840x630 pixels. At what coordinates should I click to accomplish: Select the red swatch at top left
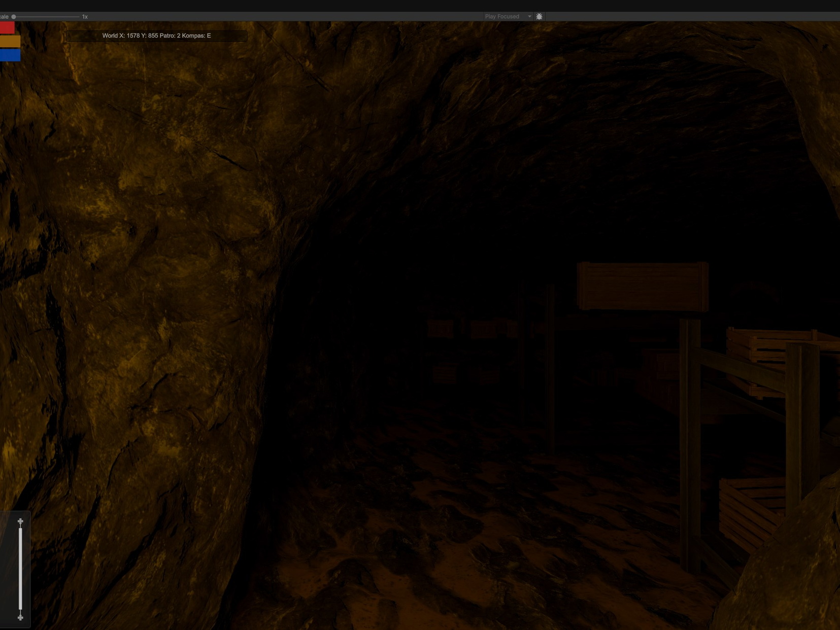7,27
